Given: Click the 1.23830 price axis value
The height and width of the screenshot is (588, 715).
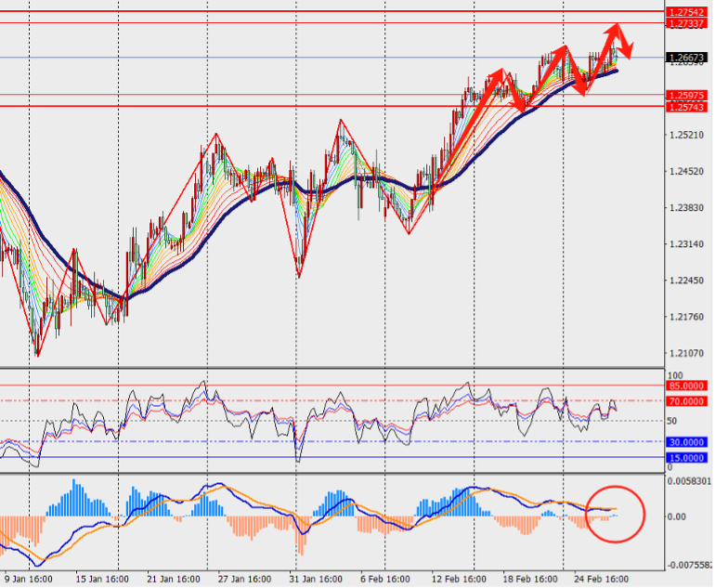Looking at the screenshot, I should (687, 207).
